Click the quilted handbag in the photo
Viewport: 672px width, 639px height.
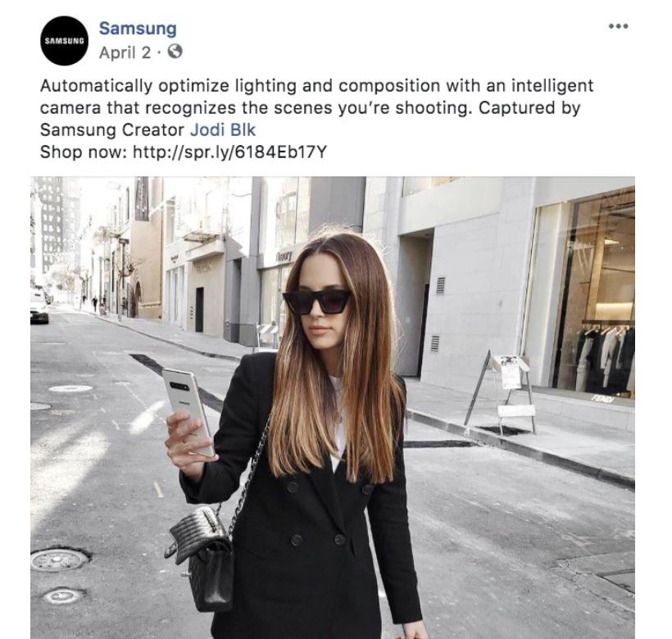point(201,559)
